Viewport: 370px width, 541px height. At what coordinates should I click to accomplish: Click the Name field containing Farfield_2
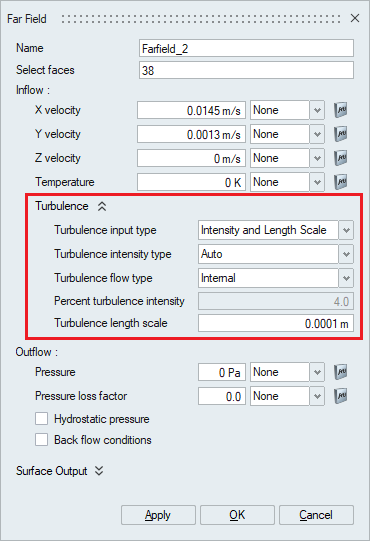(x=246, y=48)
